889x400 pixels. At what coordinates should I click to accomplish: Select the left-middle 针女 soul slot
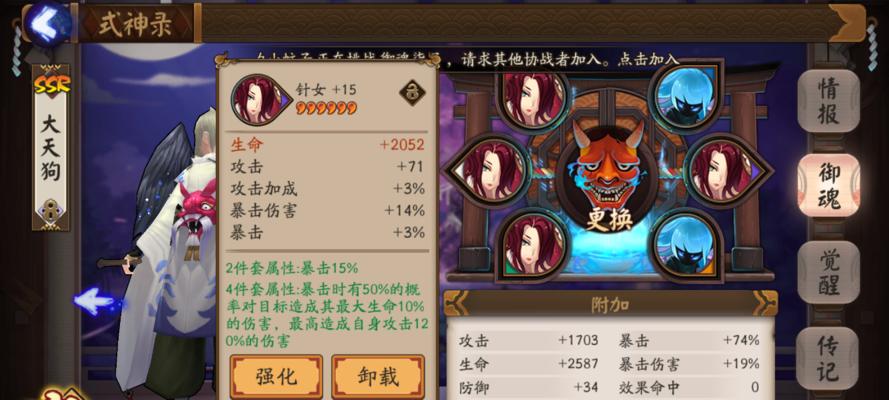point(488,169)
